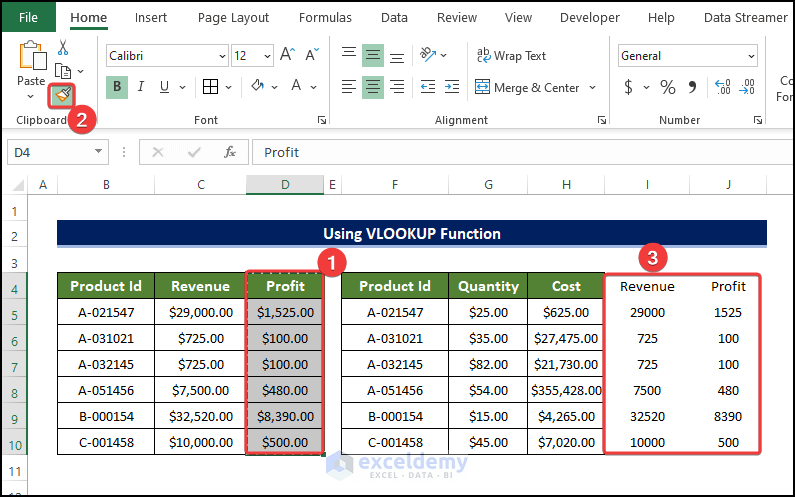The height and width of the screenshot is (497, 795).
Task: Decrease indent in cell
Action: [428, 87]
